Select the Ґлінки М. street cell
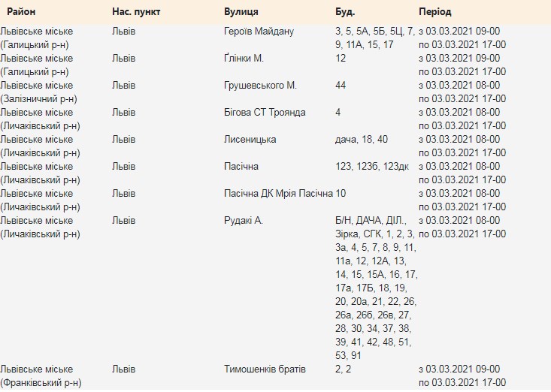 pos(244,58)
